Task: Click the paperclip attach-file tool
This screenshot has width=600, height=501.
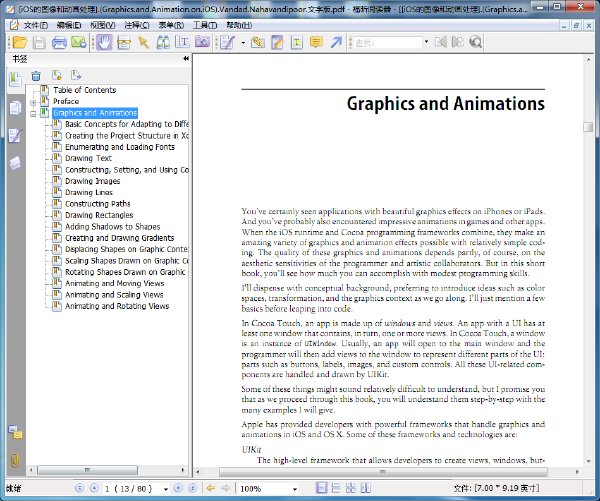Action: tap(258, 42)
